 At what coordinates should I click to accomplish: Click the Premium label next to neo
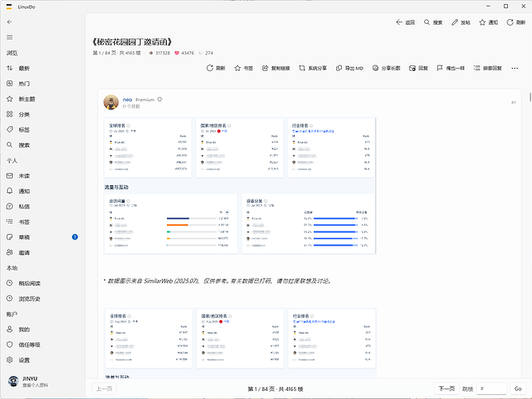(x=145, y=100)
